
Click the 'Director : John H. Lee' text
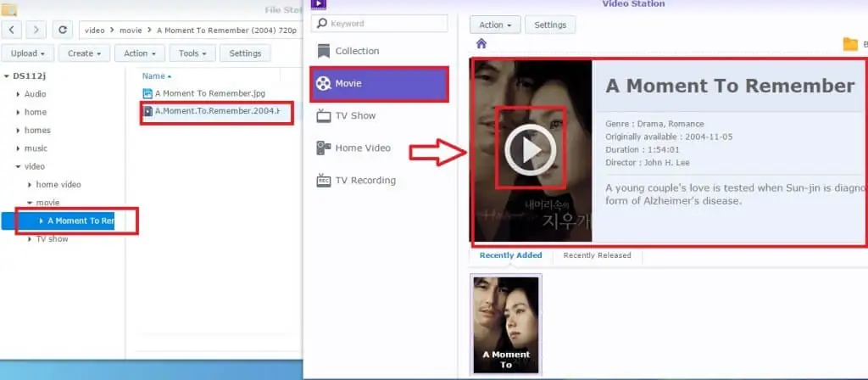click(647, 163)
